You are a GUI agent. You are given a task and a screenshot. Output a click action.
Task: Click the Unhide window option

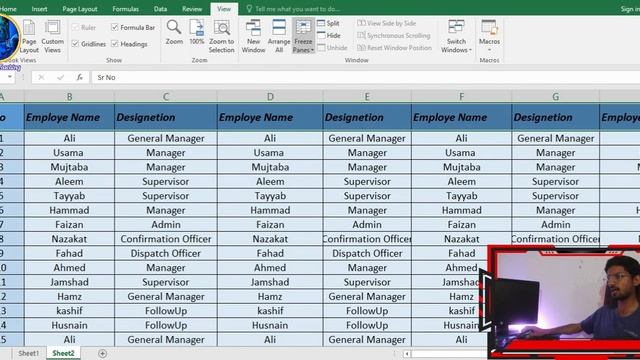coord(332,48)
